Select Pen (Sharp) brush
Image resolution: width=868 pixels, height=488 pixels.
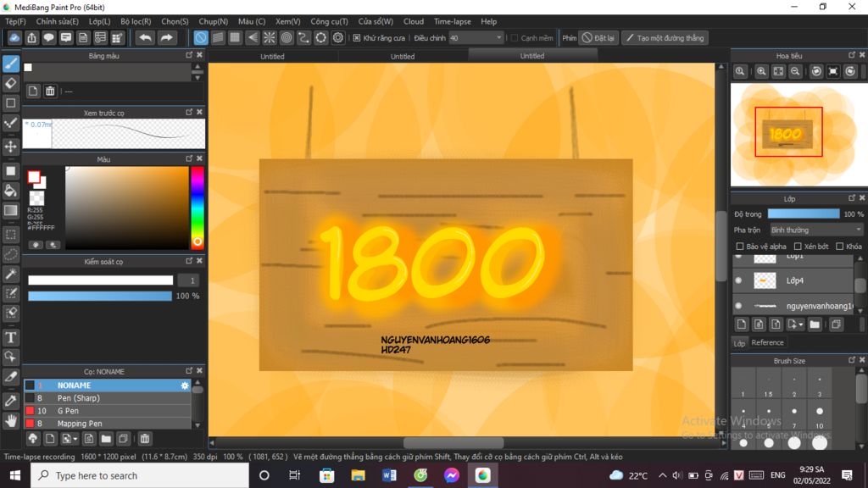click(108, 398)
